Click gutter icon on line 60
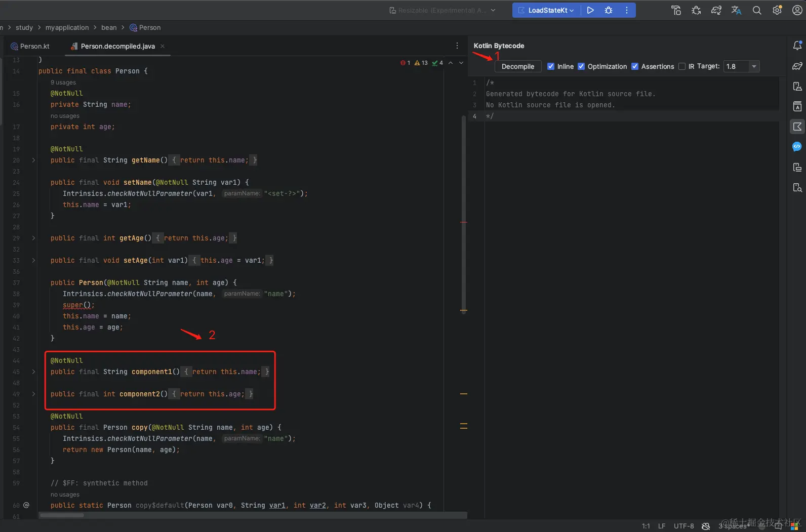806x532 pixels. point(26,505)
